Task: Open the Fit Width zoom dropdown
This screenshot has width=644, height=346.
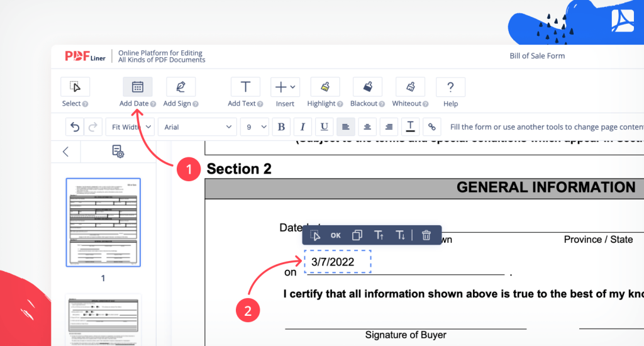Action: pos(130,127)
